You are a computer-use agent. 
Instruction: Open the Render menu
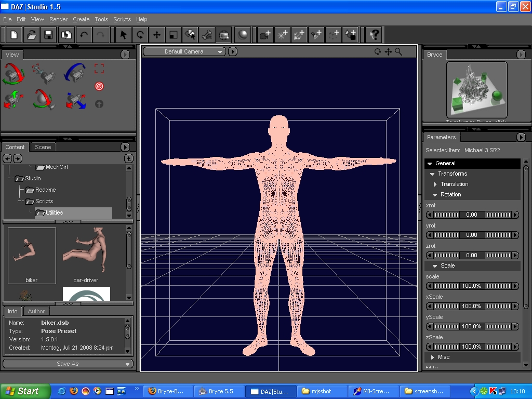58,19
